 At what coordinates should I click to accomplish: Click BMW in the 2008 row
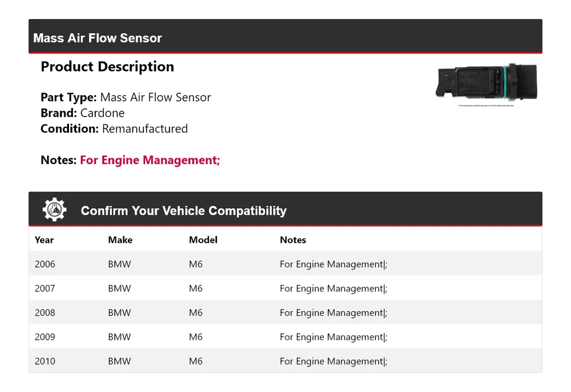119,313
